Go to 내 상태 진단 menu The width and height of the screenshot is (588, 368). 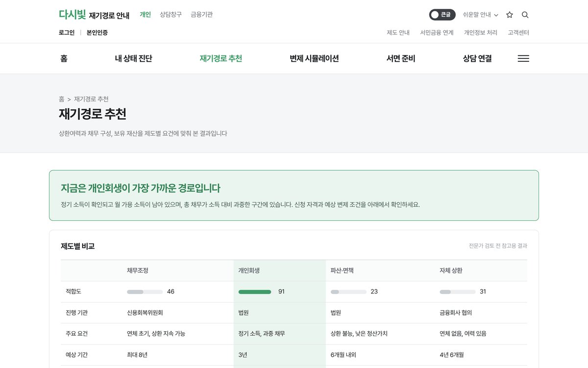(133, 58)
